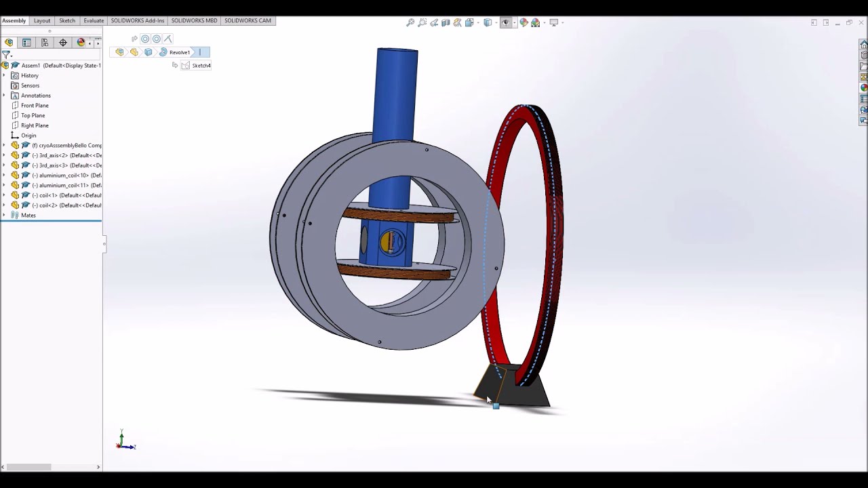Click the angle mate icon in breadcrumb
This screenshot has height=488, width=868.
coord(168,39)
